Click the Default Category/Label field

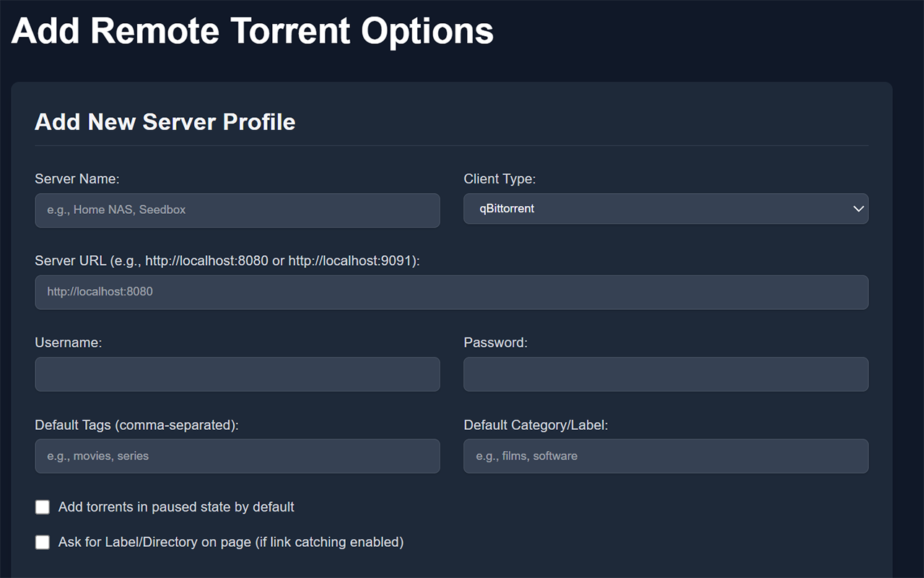click(666, 456)
